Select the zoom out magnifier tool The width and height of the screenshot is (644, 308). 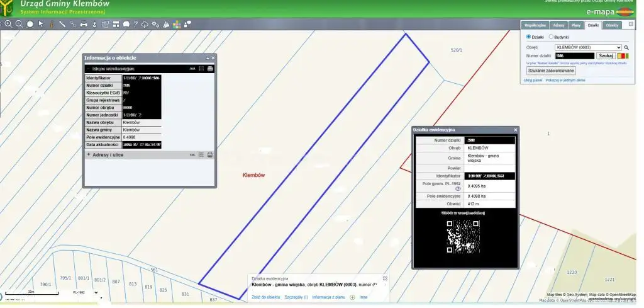(19, 24)
